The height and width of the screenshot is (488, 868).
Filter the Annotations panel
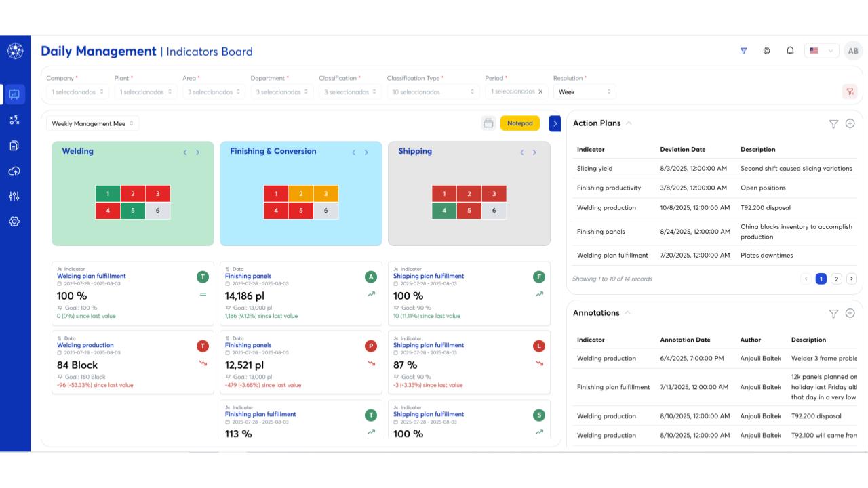[x=833, y=313]
